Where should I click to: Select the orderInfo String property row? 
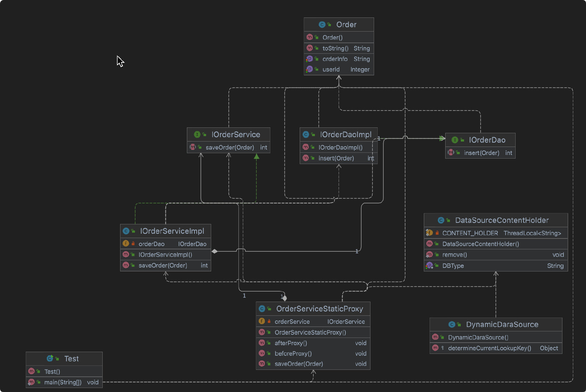[339, 59]
